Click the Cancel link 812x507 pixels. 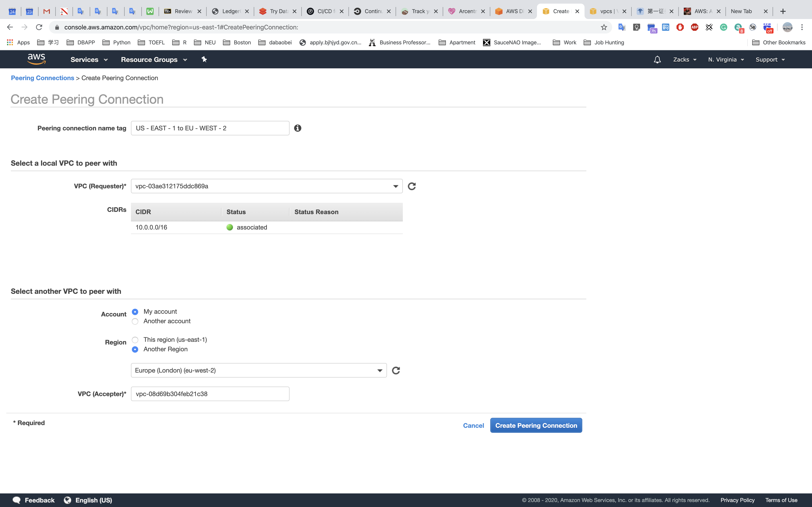[x=473, y=426]
